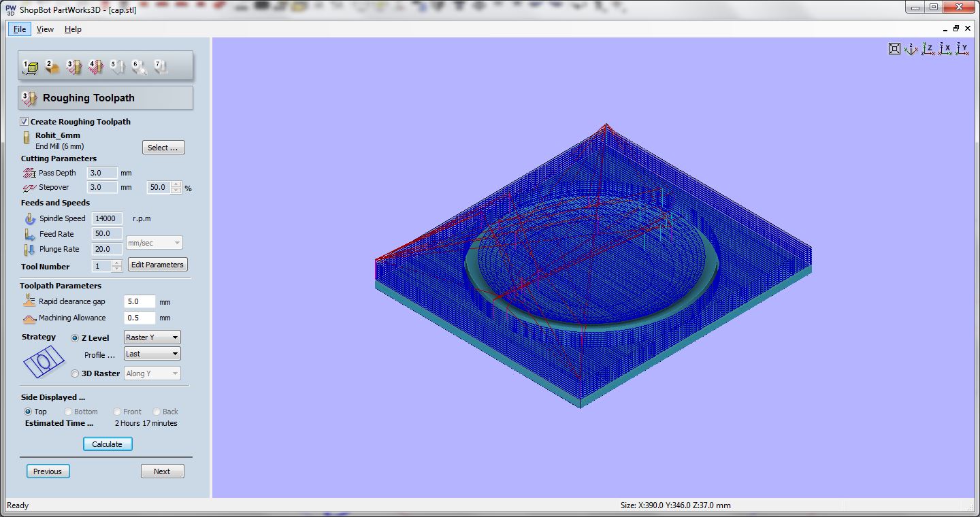Select step 3 Roughing toolpath icon
980x517 pixels.
(x=74, y=67)
